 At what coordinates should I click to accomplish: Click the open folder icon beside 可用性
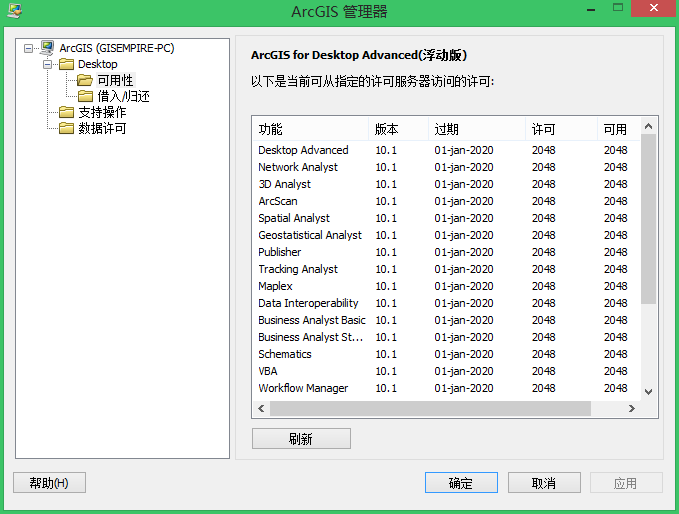85,80
